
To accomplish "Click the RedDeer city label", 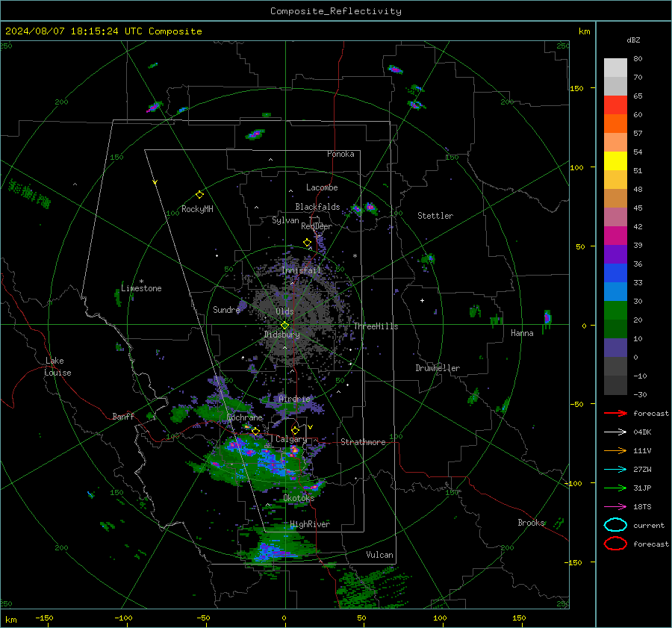I will pyautogui.click(x=317, y=226).
